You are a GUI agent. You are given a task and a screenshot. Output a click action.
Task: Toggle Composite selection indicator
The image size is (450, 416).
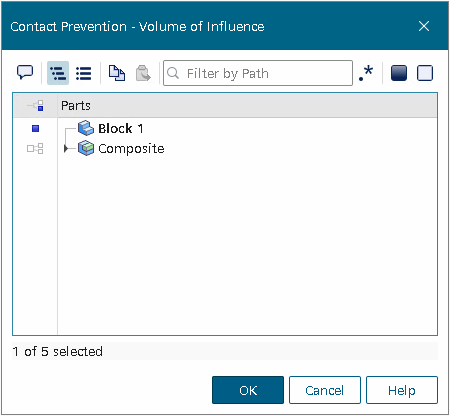(35, 148)
